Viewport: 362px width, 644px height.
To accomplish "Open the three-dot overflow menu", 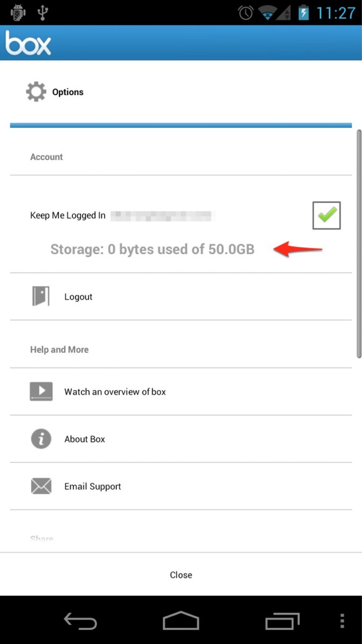I will [342, 621].
